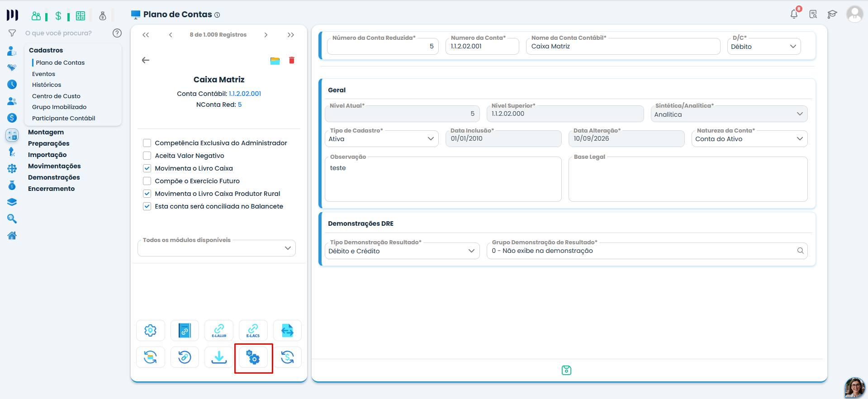The height and width of the screenshot is (399, 868).
Task: Click the folder sync icon
Action: 151,357
